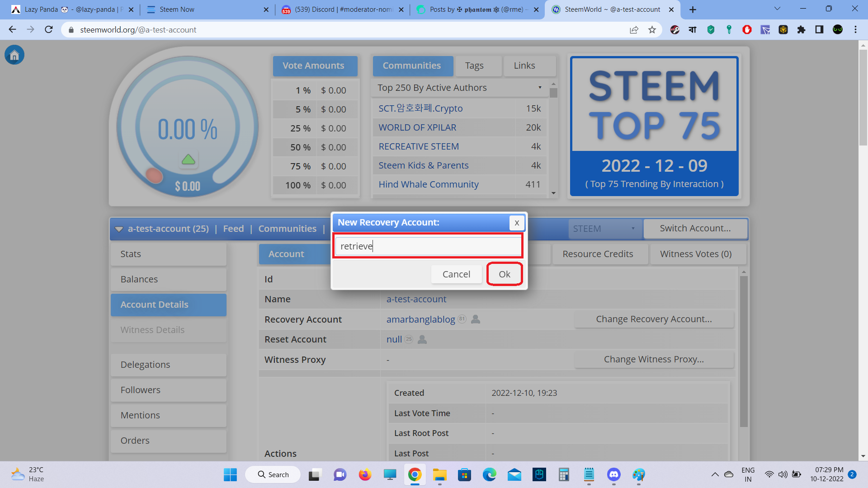
Task: Click the green upvote triangle in gauge
Action: [188, 160]
